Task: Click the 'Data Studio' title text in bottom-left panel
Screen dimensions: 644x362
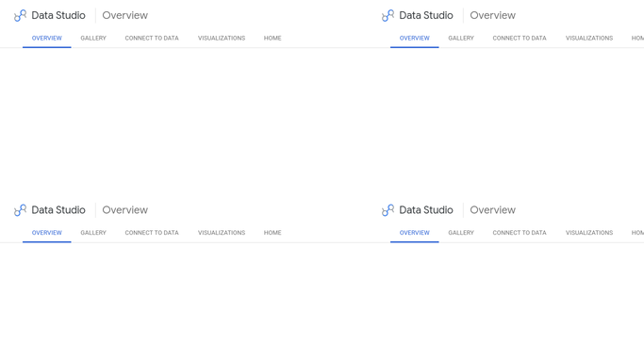Action: [x=58, y=210]
